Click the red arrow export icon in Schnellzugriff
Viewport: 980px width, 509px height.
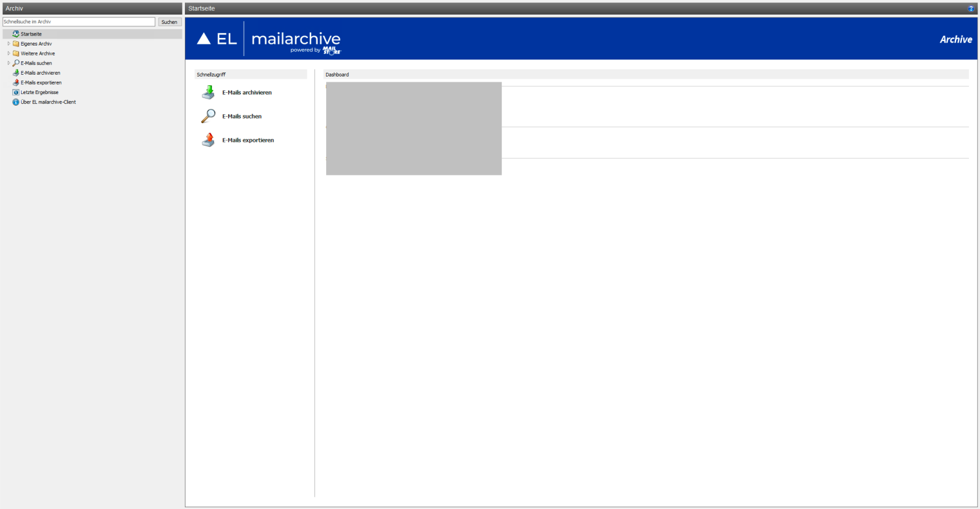(208, 140)
